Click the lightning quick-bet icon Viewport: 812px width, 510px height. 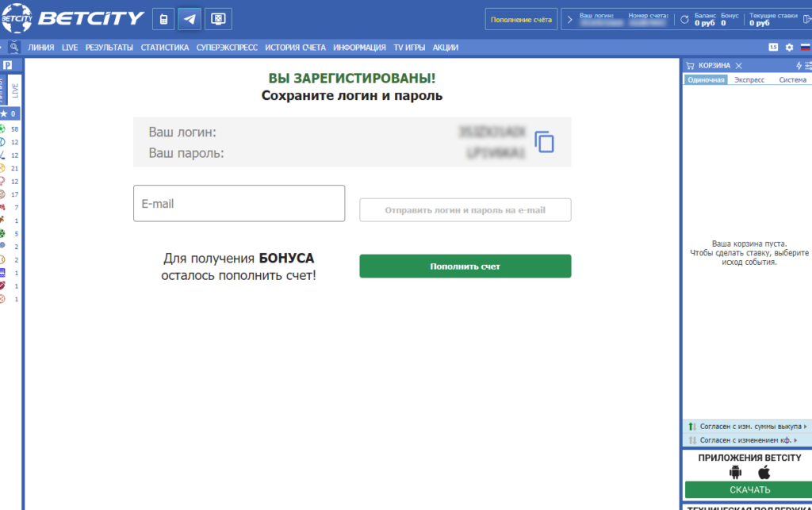(x=799, y=66)
